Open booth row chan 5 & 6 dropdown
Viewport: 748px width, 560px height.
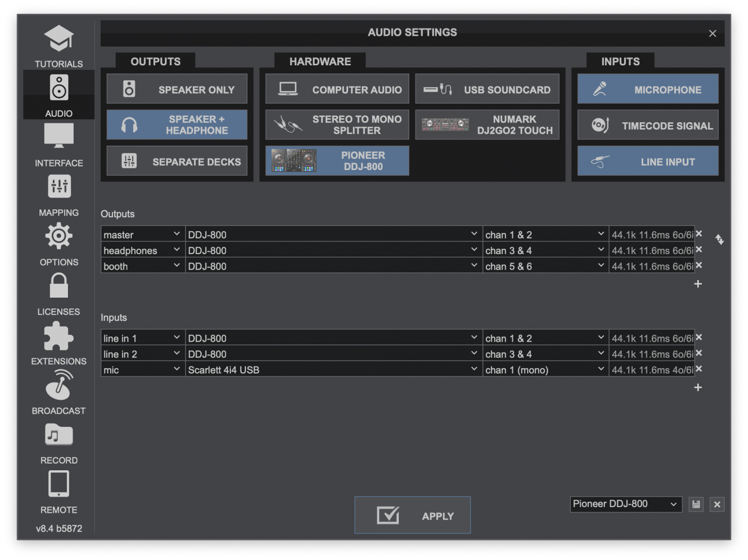pyautogui.click(x=545, y=266)
